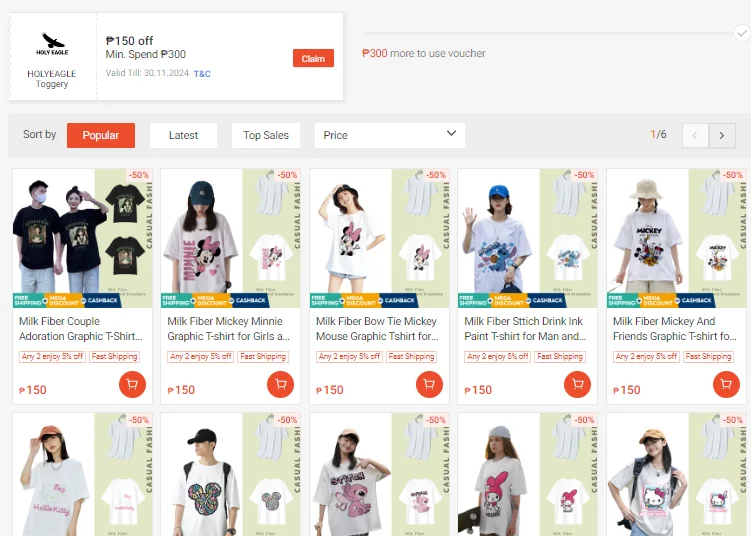Screen dimensions: 751x536
Task: Click ₱150 price of Couple Adoration shirt
Action: pyautogui.click(x=33, y=390)
